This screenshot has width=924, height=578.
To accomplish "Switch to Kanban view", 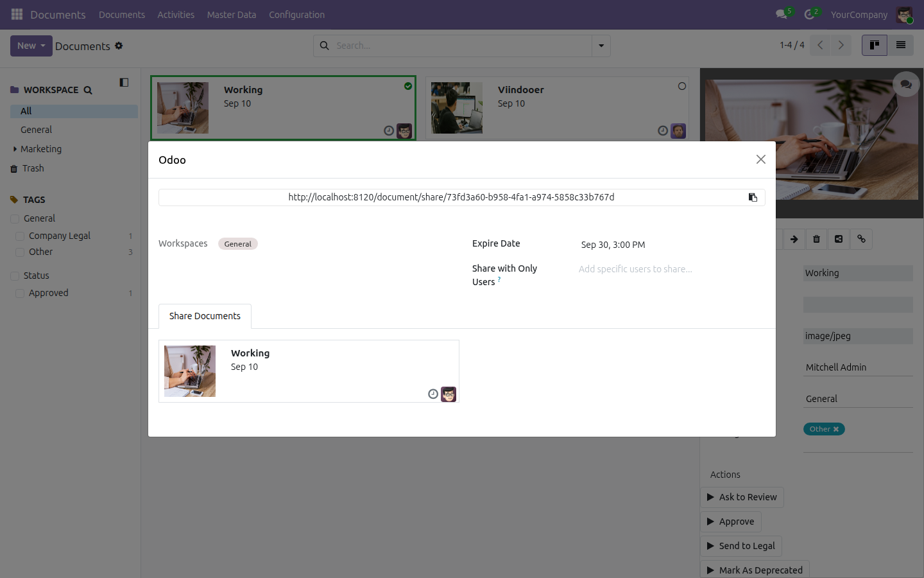I will pyautogui.click(x=875, y=45).
